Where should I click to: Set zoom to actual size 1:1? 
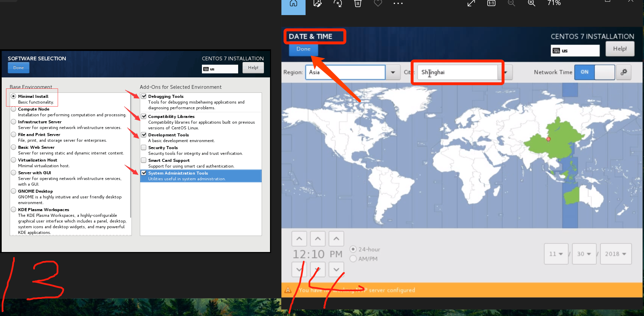tap(491, 3)
